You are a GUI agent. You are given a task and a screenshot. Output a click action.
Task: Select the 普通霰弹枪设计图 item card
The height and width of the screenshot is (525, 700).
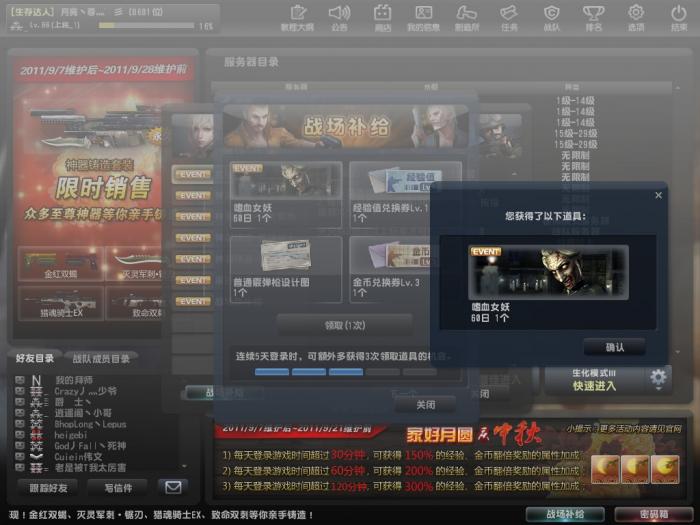[x=286, y=269]
